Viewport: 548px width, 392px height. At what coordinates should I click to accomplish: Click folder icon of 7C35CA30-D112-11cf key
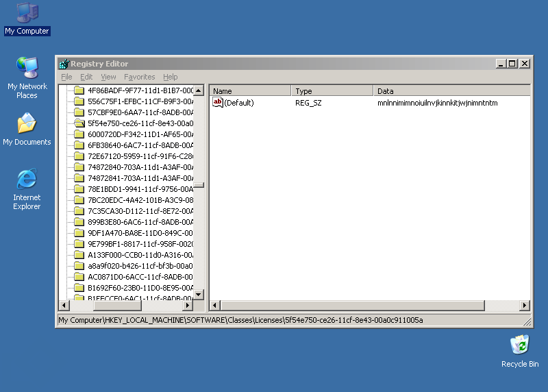pyautogui.click(x=79, y=211)
